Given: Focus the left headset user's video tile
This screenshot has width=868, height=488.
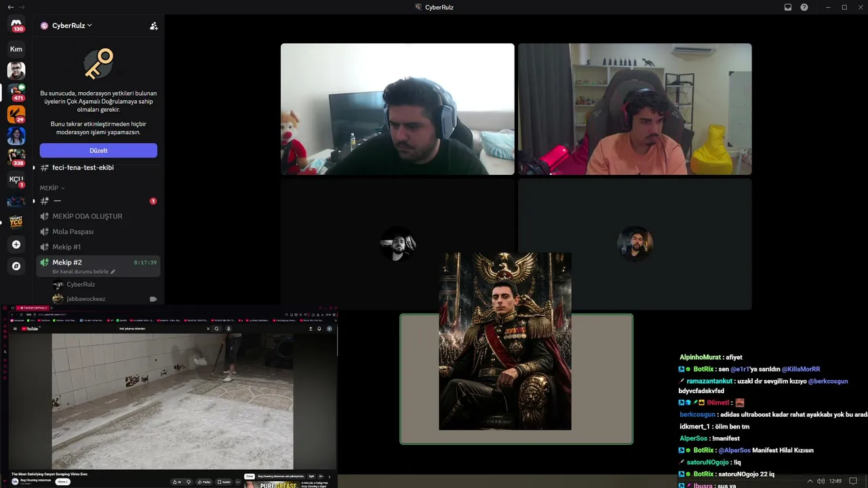Looking at the screenshot, I should [397, 109].
